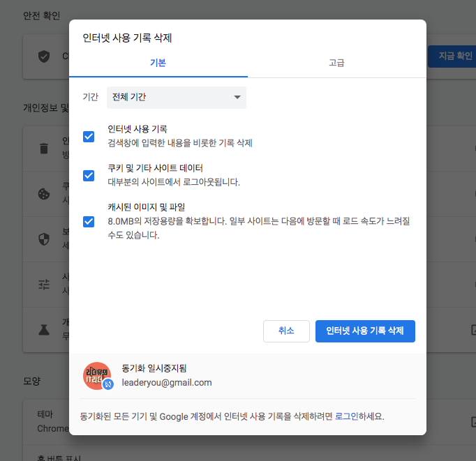Click the 지금 확인 button in background
The image size is (476, 461).
[x=452, y=56]
